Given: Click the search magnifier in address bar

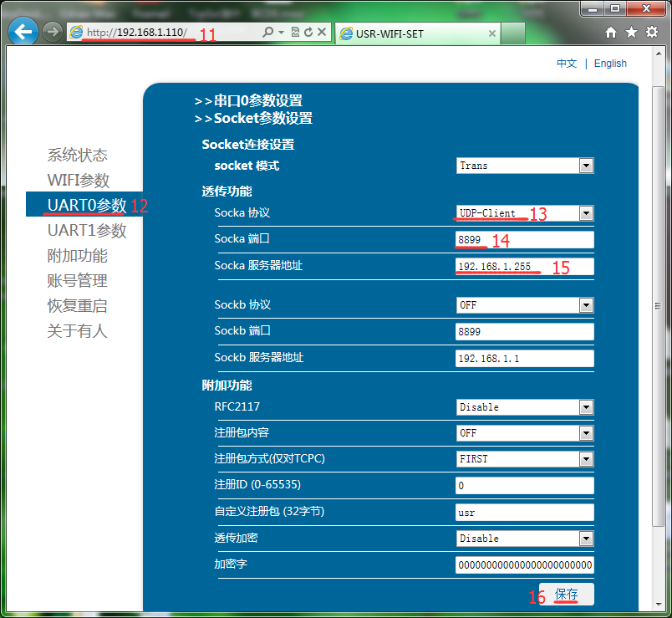Looking at the screenshot, I should [x=267, y=32].
